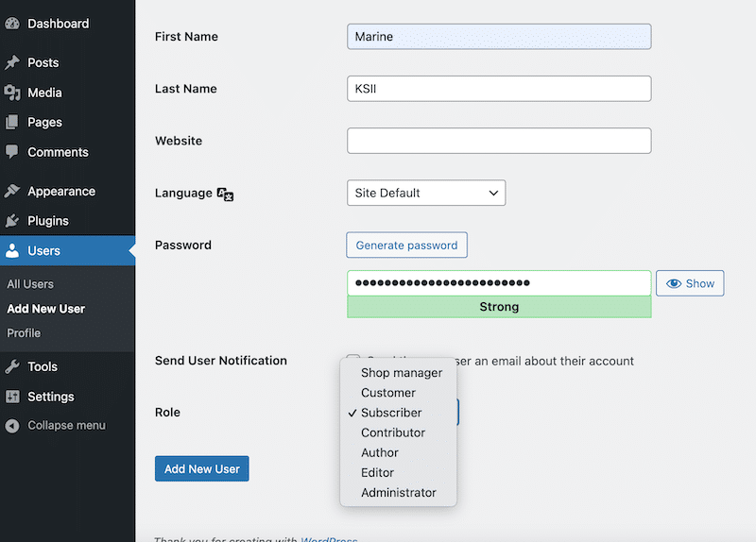Click the Plugins plug icon
756x542 pixels.
click(x=12, y=221)
